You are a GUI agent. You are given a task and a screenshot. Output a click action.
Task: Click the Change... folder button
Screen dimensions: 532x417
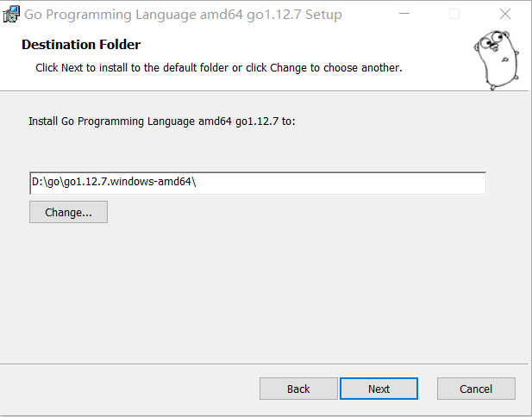click(x=68, y=212)
